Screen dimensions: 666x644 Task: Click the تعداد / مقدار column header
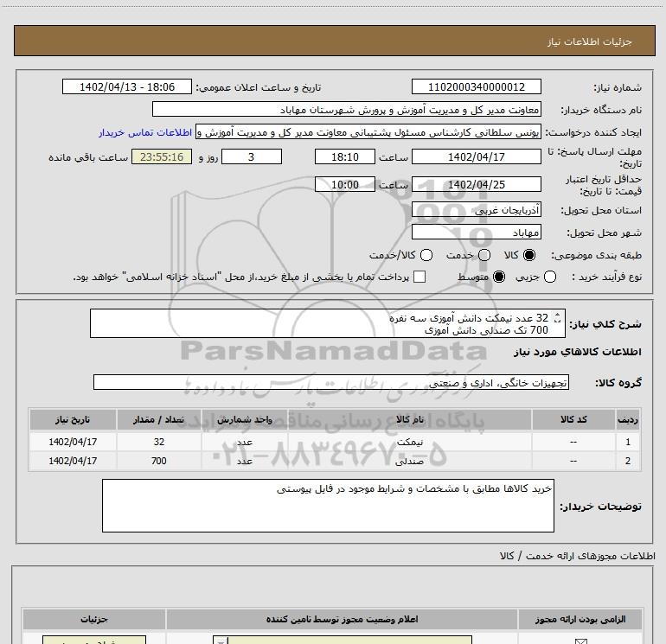click(159, 420)
